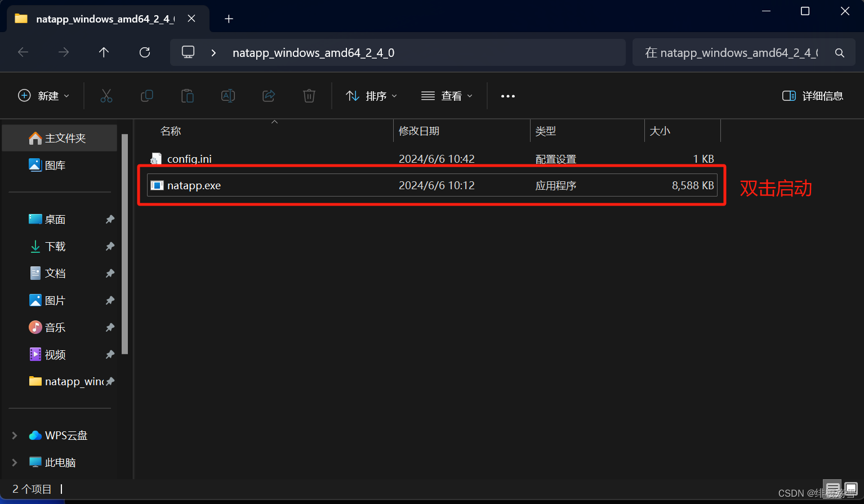
Task: Switch to details list view icon
Action: coord(833,489)
